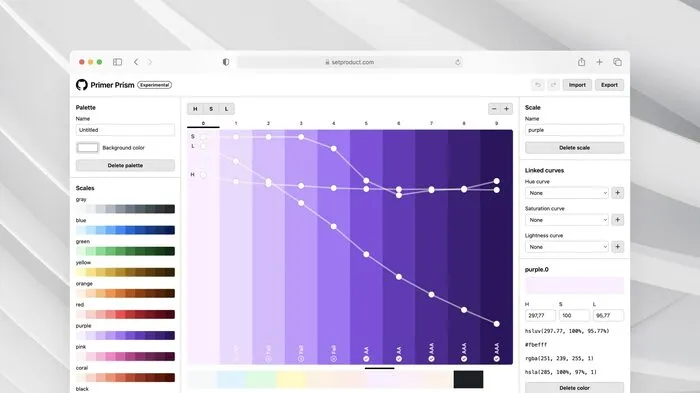
Task: Select the yellow scale strip
Action: click(125, 272)
